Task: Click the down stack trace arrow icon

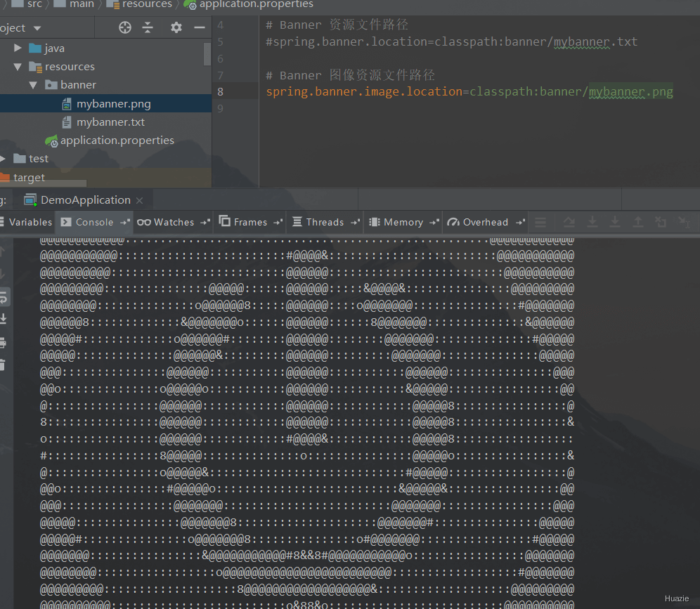Action: pos(3,274)
